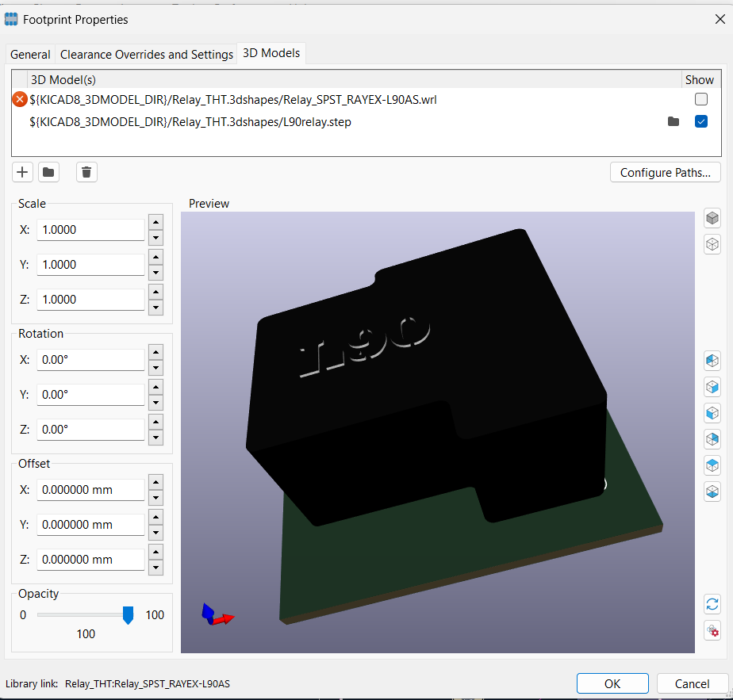
Task: Confirm the dialog with OK
Action: tap(612, 683)
